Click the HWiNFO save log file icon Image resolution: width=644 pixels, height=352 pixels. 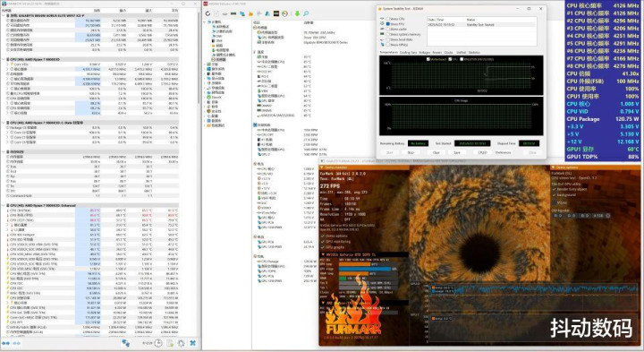point(170,343)
